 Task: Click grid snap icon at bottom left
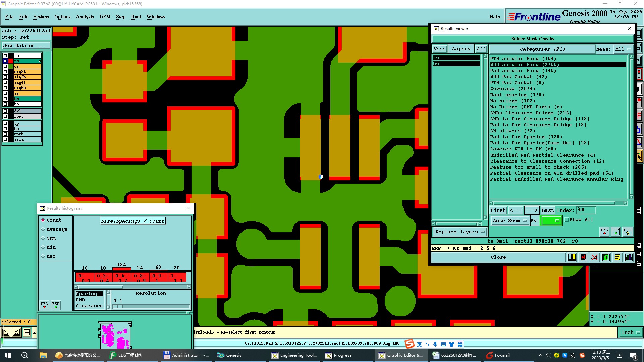27,332
